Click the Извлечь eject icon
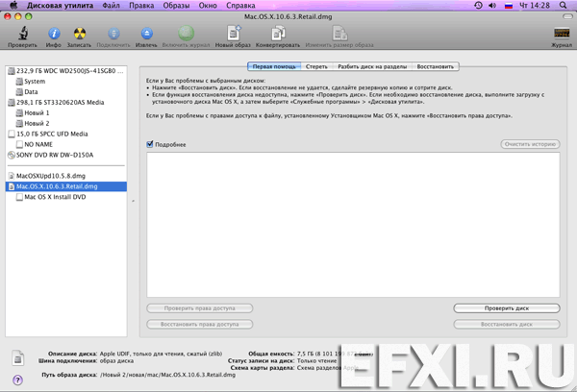 (x=146, y=34)
